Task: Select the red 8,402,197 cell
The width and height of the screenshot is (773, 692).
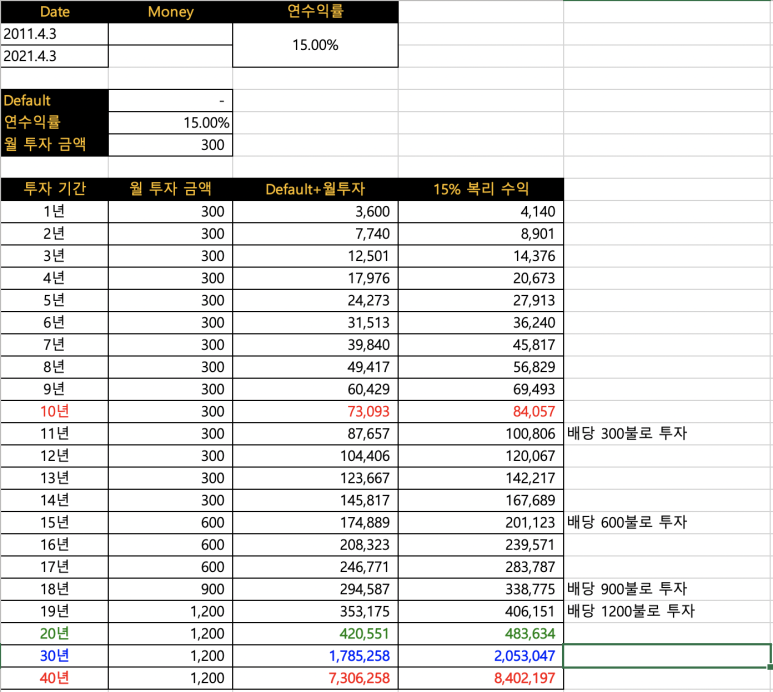Action: tap(481, 678)
